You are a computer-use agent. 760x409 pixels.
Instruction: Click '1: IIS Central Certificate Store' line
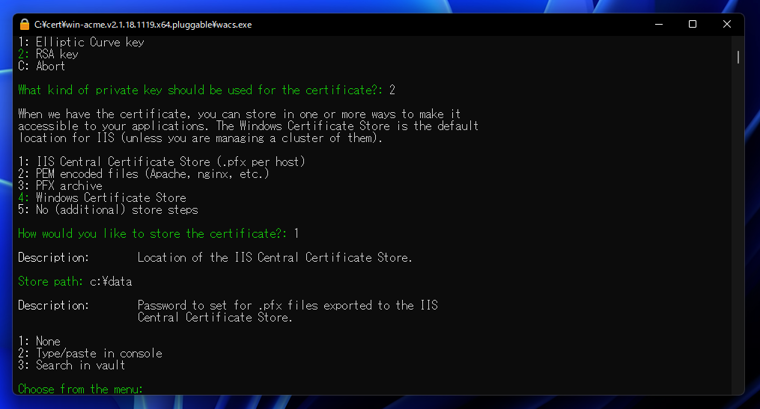pyautogui.click(x=161, y=162)
